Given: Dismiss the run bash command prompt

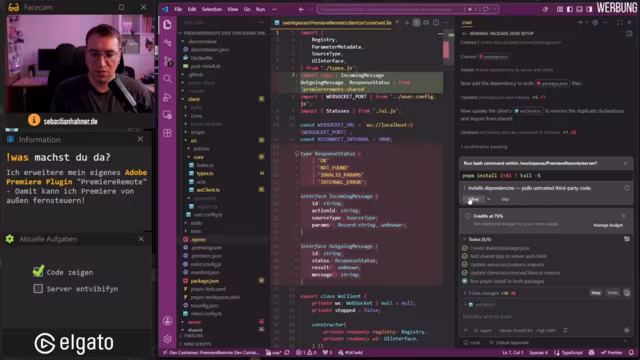Looking at the screenshot, I should [625, 163].
